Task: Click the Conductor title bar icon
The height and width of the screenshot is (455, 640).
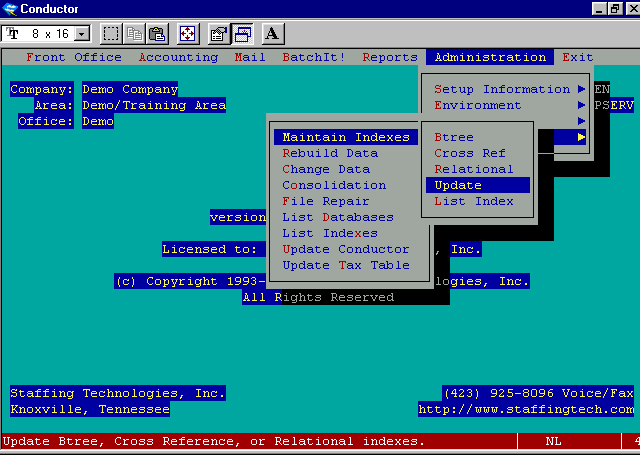Action: pos(9,9)
